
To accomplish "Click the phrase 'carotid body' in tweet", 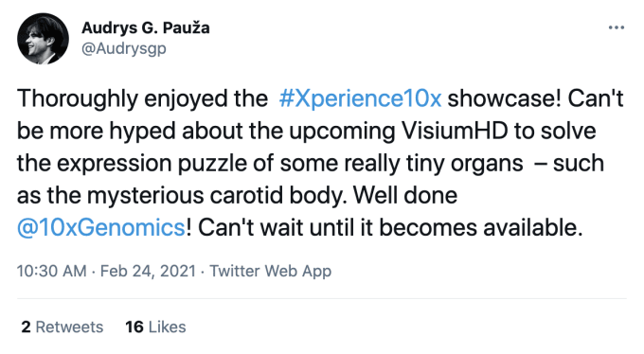I will [276, 196].
